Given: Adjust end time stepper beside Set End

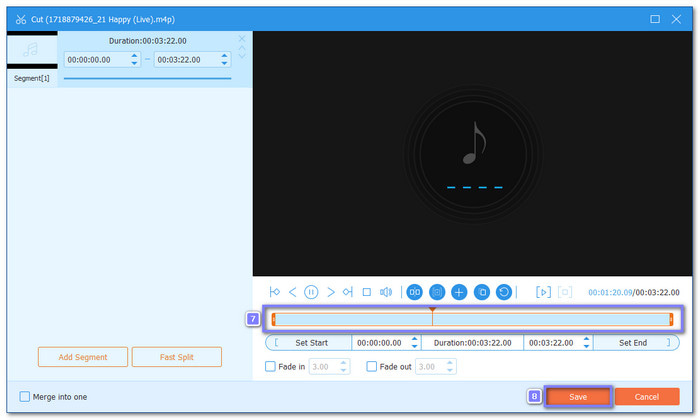Looking at the screenshot, I should 587,343.
